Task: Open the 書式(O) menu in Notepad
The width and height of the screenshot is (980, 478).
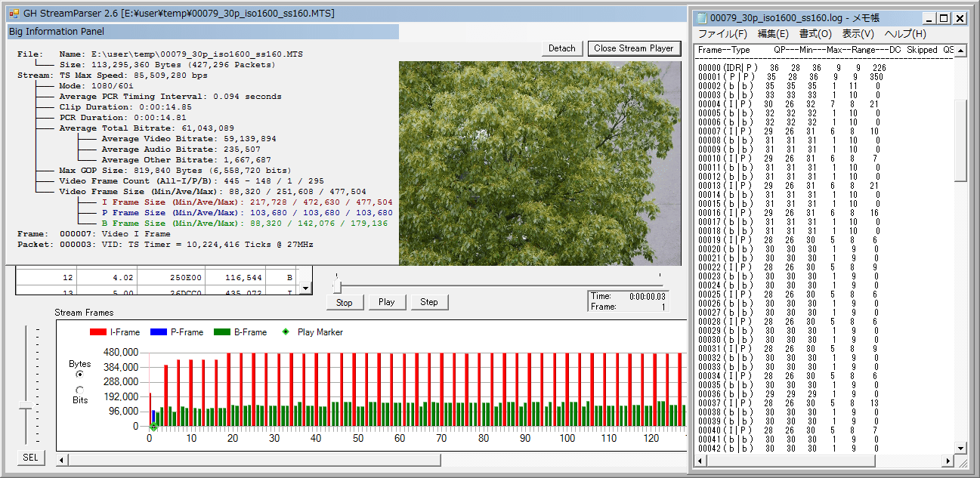Action: [x=815, y=34]
